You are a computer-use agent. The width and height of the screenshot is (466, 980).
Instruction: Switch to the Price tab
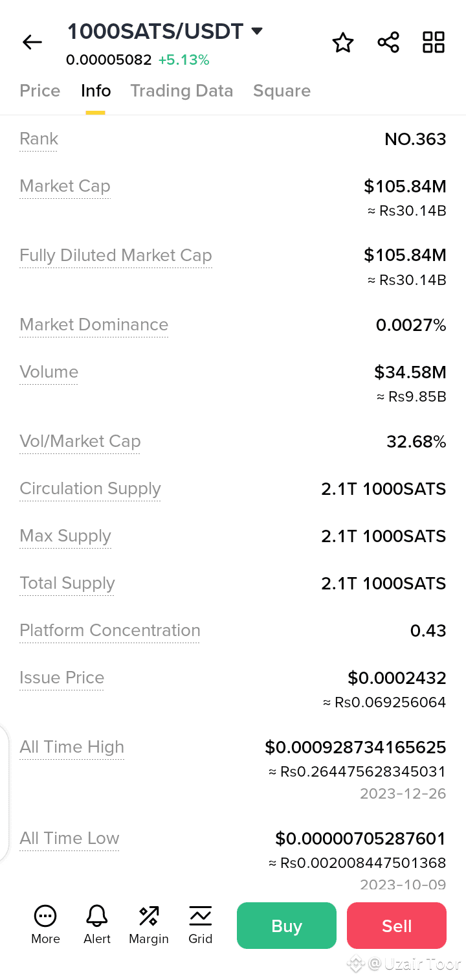click(40, 91)
